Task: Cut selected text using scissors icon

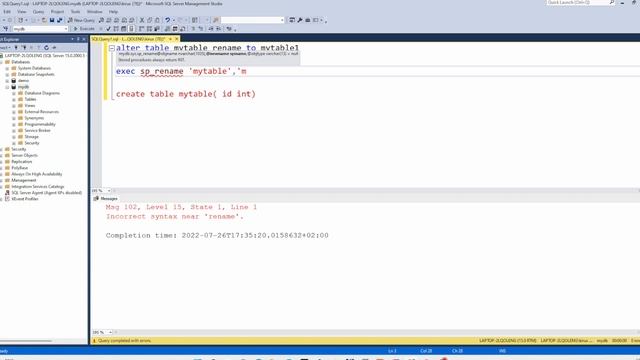Action: pos(142,20)
